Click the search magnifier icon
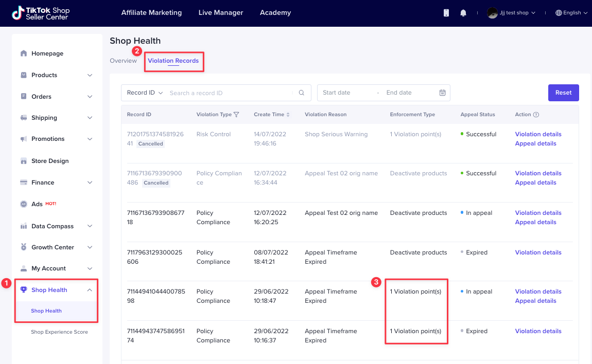The image size is (592, 364). pyautogui.click(x=302, y=93)
